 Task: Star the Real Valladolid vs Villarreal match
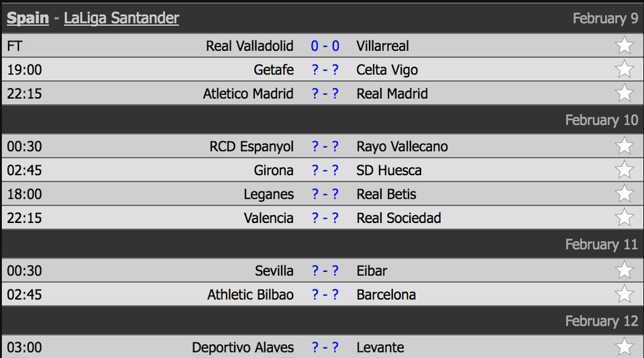click(625, 45)
